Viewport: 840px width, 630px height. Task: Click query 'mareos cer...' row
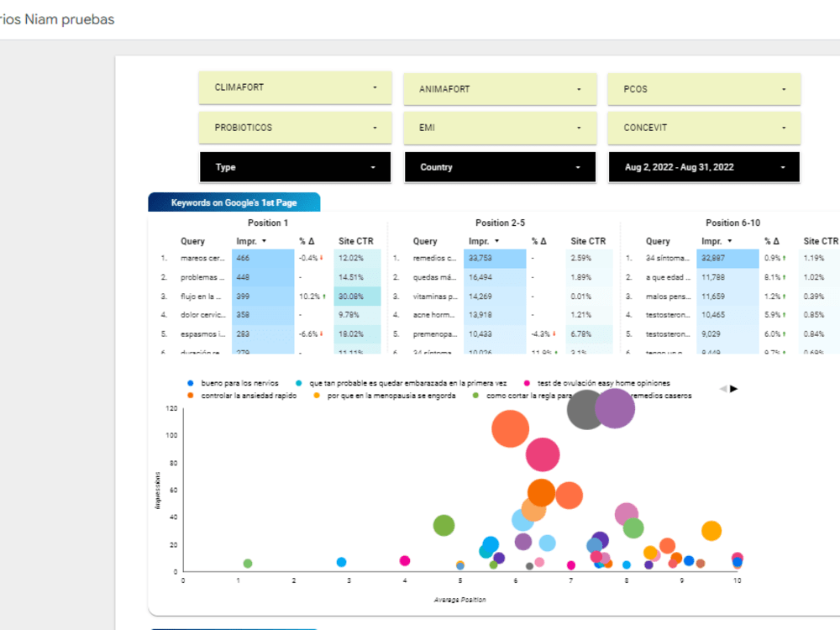point(202,258)
